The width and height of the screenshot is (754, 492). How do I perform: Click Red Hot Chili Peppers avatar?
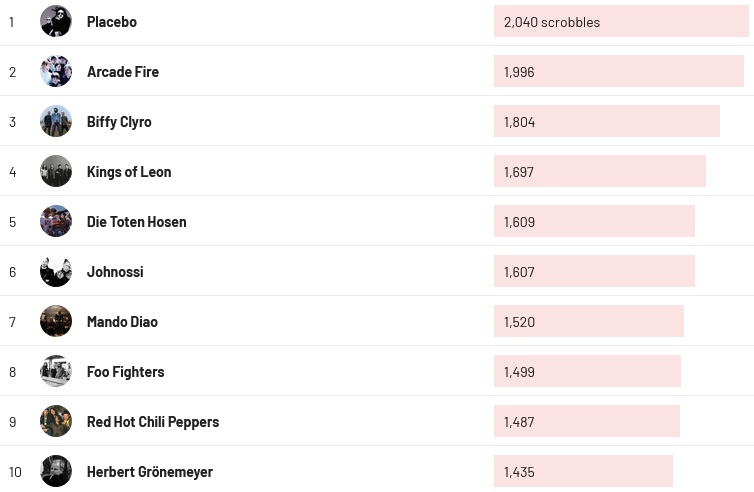[56, 421]
